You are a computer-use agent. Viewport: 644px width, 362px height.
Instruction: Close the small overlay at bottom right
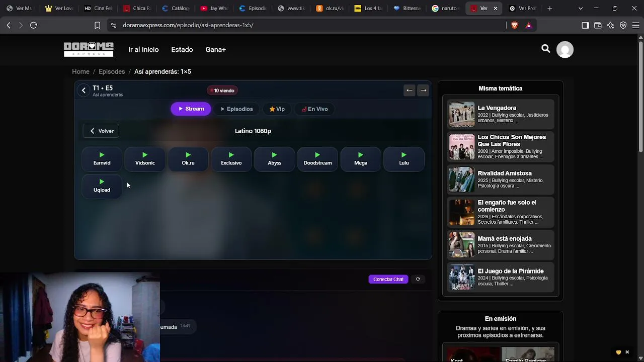point(627,352)
